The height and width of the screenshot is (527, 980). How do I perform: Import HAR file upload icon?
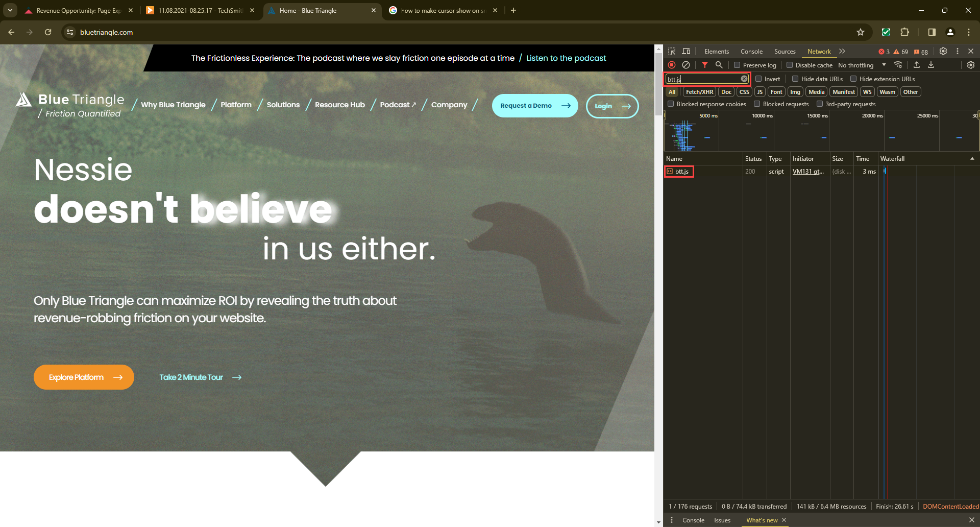[917, 65]
